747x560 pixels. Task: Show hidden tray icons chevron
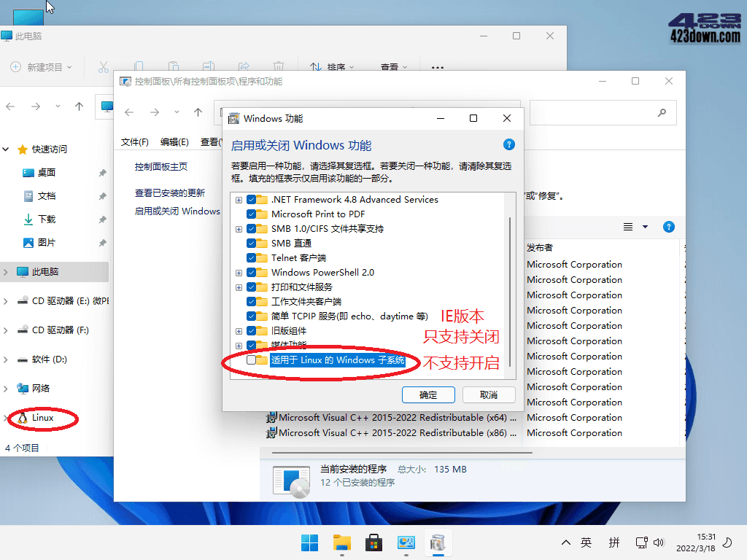point(566,542)
